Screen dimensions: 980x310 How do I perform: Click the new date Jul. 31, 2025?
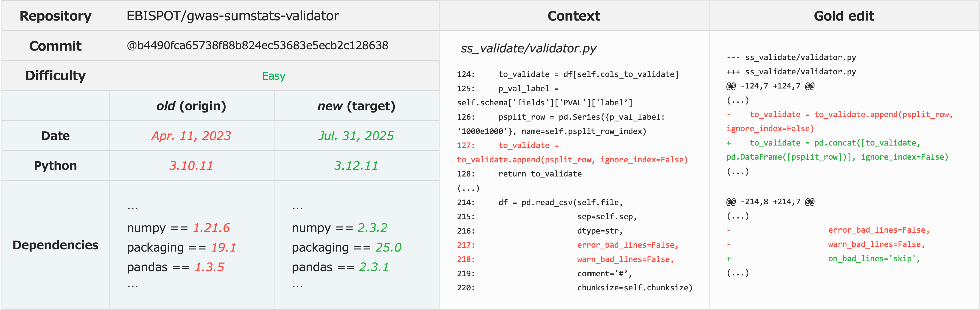(x=356, y=136)
